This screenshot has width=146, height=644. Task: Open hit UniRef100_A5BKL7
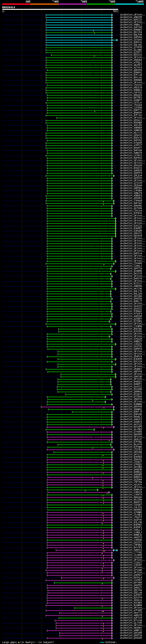(x=131, y=25)
